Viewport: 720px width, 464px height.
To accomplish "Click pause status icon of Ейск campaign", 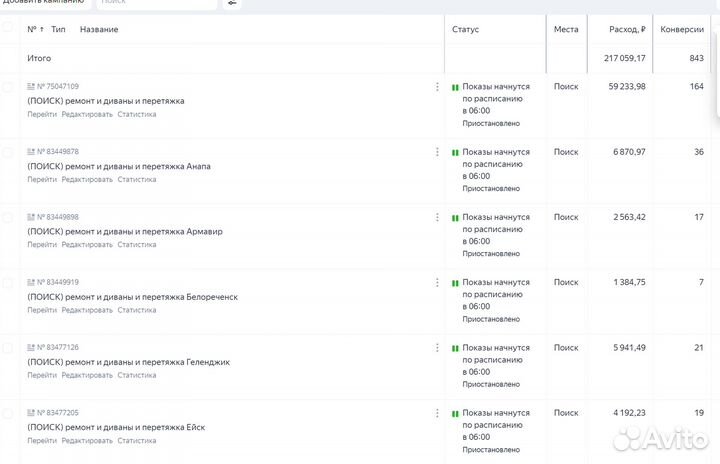I will 455,413.
